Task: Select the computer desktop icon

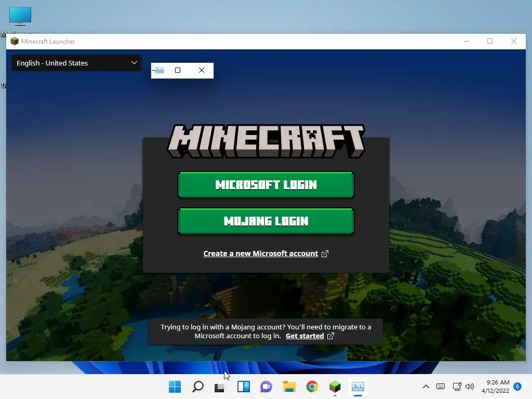Action: click(x=20, y=16)
